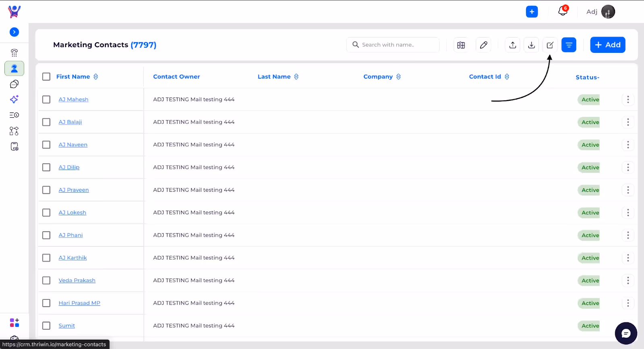This screenshot has height=349, width=644.
Task: Open row menu for AJ Phani
Action: pos(628,235)
